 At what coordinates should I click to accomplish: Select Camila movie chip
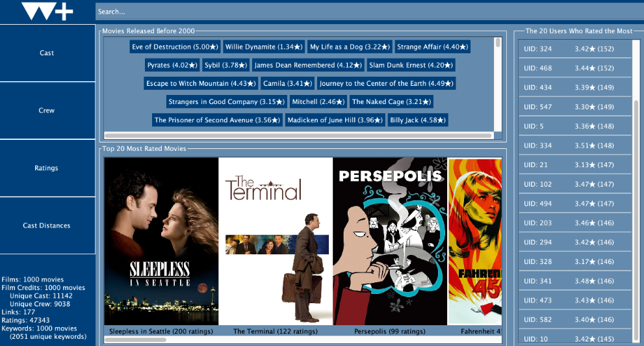[288, 83]
